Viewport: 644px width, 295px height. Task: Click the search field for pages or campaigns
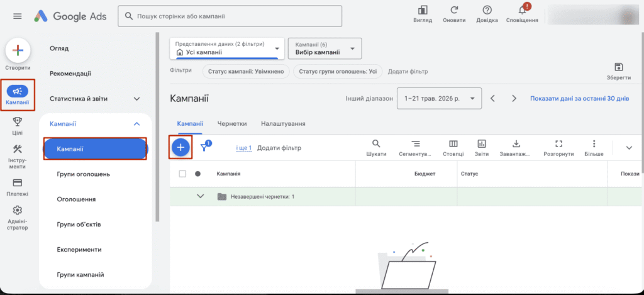tap(230, 16)
